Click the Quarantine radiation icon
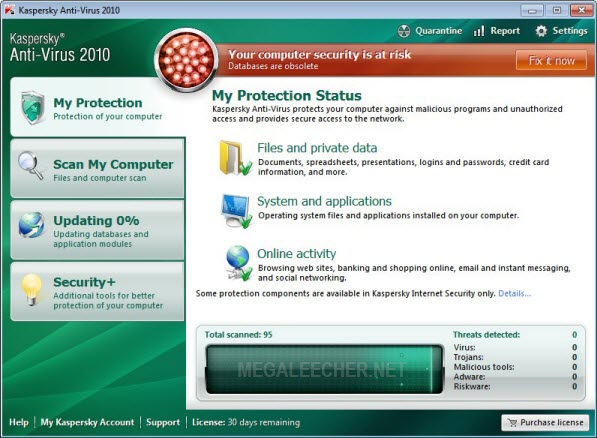 click(x=404, y=31)
